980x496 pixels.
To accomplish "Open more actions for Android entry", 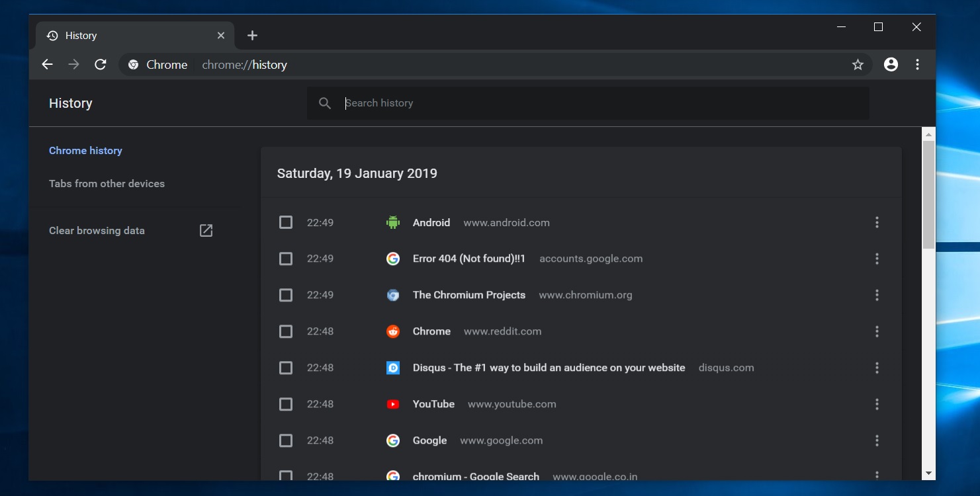I will pos(877,222).
